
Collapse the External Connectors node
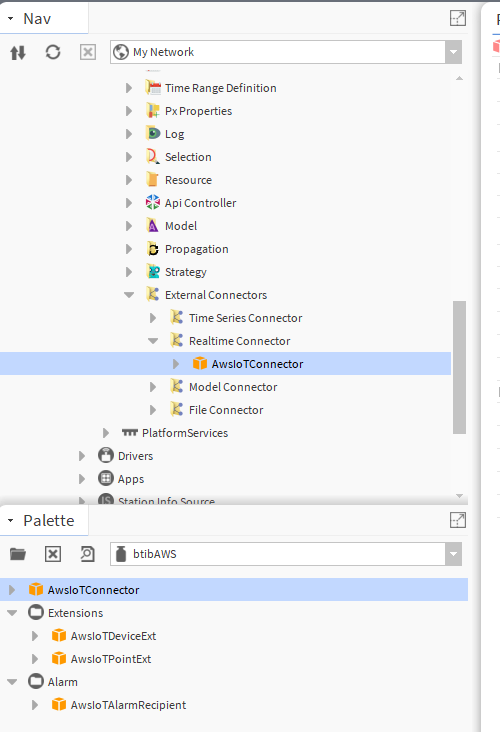(x=129, y=295)
